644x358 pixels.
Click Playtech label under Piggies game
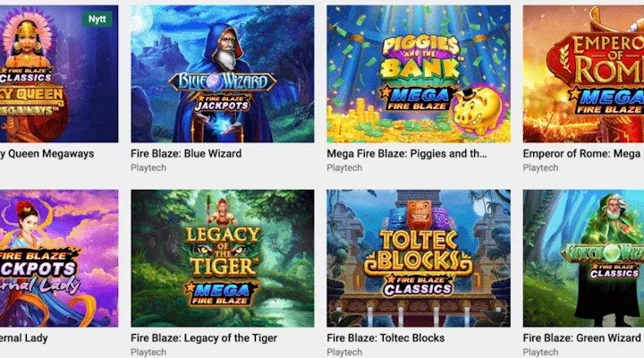[x=344, y=167]
